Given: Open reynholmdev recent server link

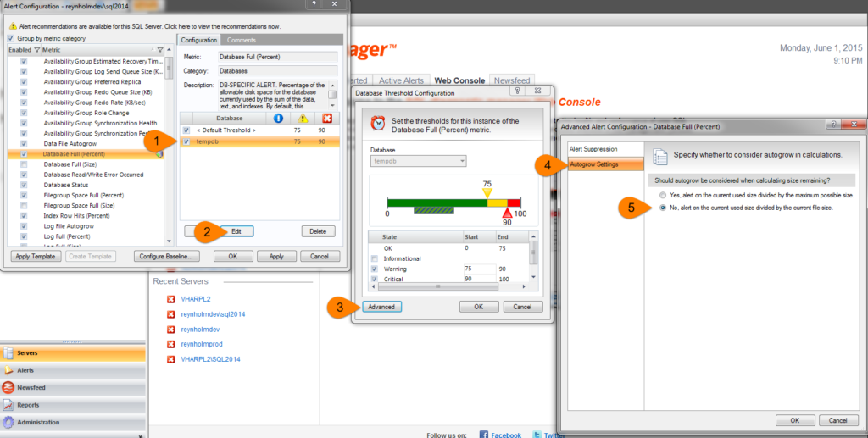Looking at the screenshot, I should (x=200, y=329).
